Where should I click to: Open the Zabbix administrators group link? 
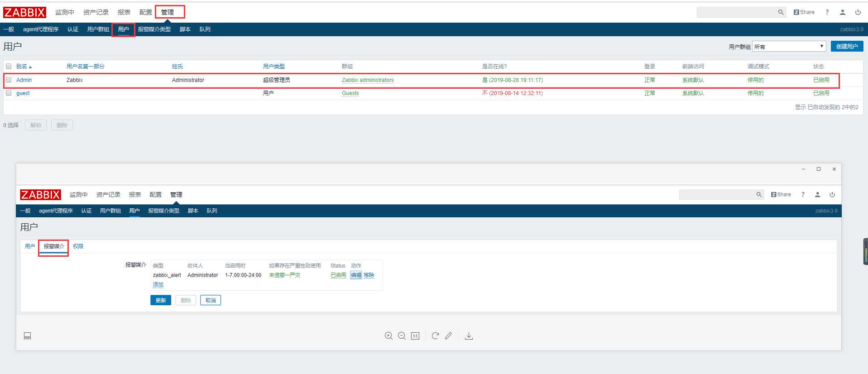(x=368, y=80)
